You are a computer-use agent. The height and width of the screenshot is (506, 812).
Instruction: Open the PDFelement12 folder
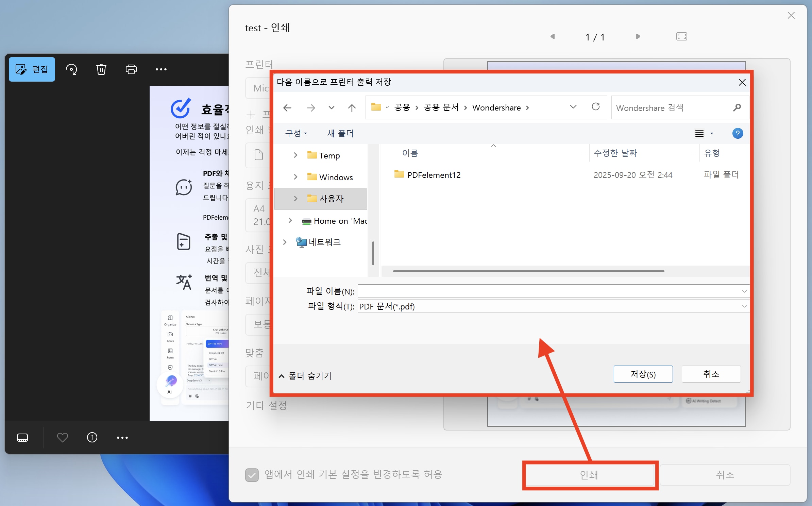pyautogui.click(x=434, y=174)
